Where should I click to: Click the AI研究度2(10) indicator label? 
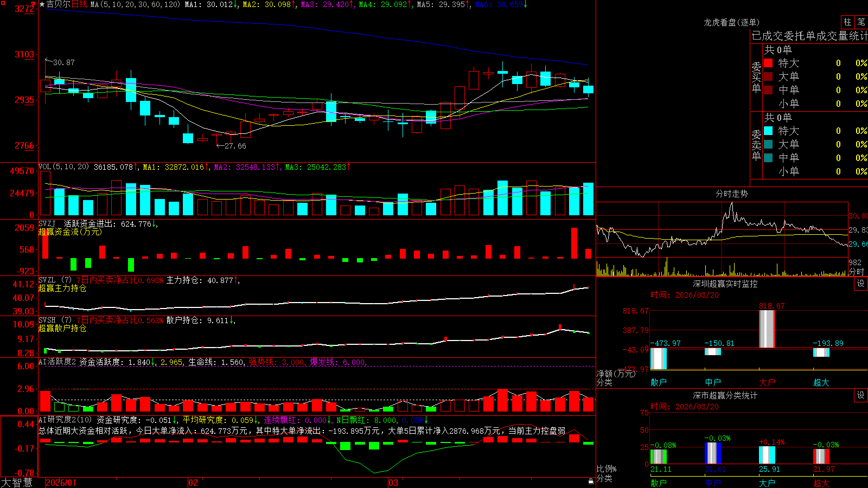coord(65,420)
